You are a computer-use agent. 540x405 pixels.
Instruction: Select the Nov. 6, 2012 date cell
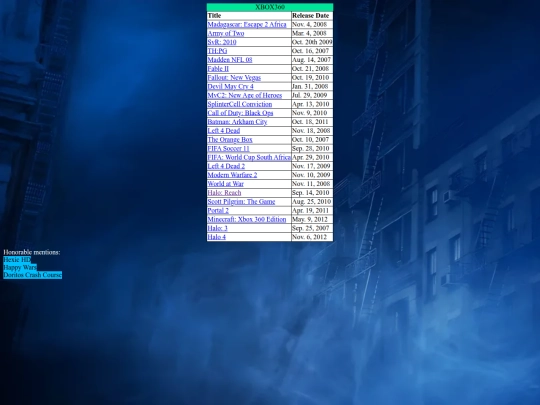coord(312,237)
